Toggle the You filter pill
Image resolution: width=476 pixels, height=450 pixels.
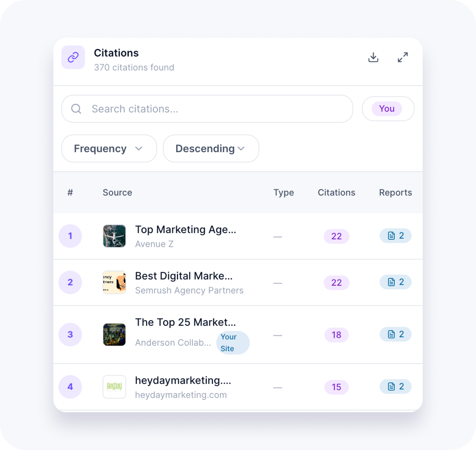click(388, 109)
